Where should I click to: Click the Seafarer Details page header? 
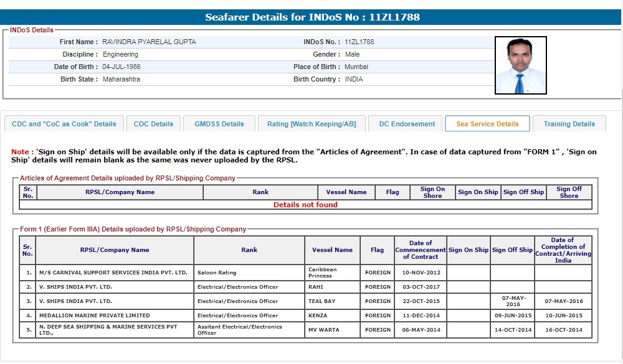[312, 17]
